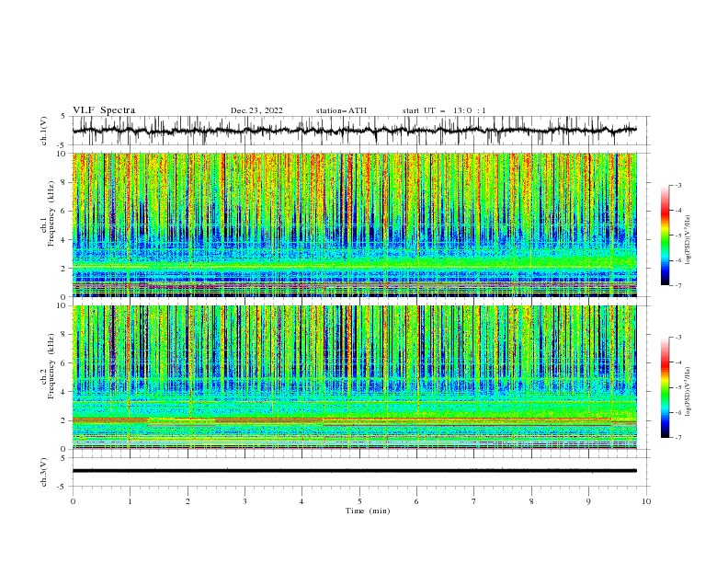Screen dimensions: 728x563
Task: Click the ch.2 color scale bar
Action: [665, 387]
